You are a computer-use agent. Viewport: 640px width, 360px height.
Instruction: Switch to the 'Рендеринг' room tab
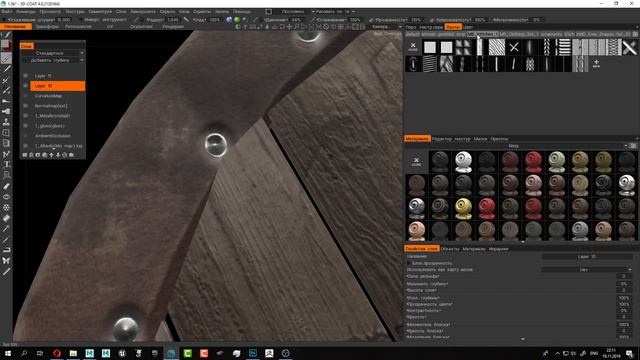pos(173,27)
